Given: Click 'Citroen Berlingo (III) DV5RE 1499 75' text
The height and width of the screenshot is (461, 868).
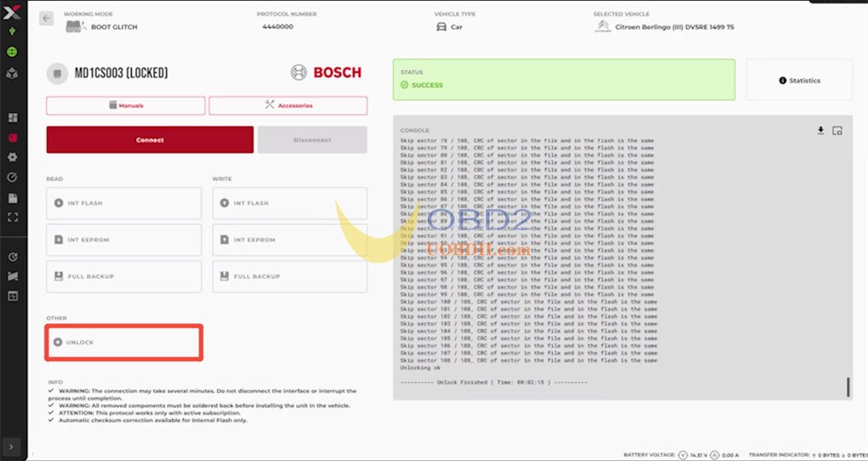Looking at the screenshot, I should (x=674, y=27).
